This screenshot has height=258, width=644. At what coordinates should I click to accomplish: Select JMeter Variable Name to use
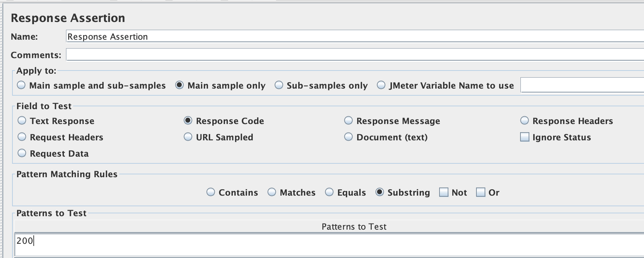point(381,85)
